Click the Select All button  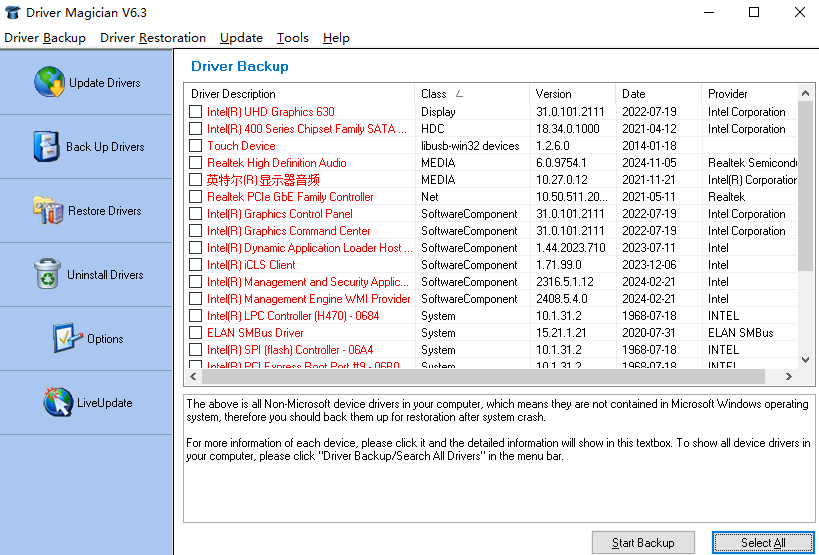click(x=763, y=542)
